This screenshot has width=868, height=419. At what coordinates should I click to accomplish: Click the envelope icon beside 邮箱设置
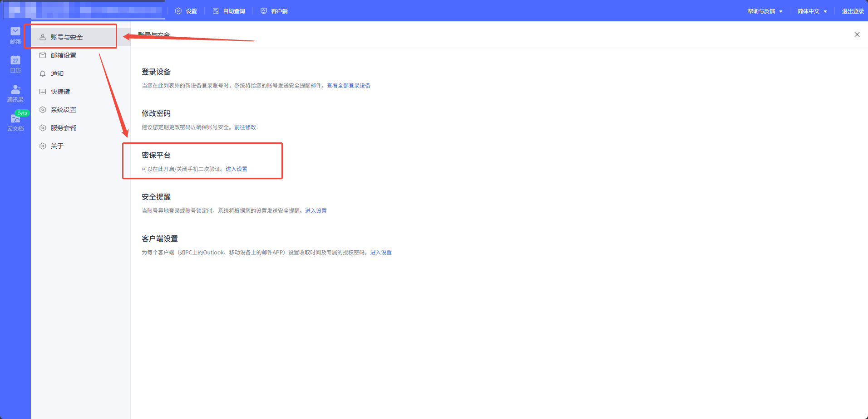[x=43, y=55]
